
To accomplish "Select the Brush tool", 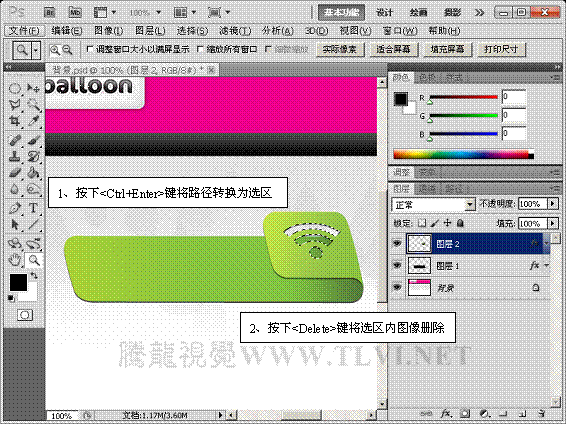I will point(34,140).
